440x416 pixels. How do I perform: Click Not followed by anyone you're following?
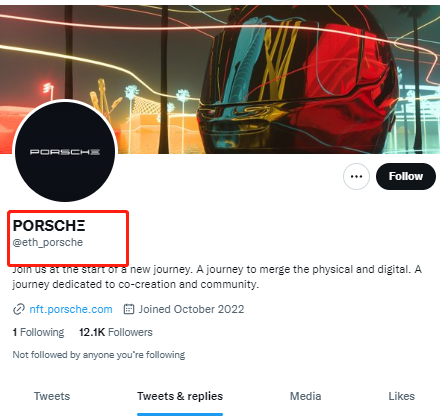click(99, 355)
